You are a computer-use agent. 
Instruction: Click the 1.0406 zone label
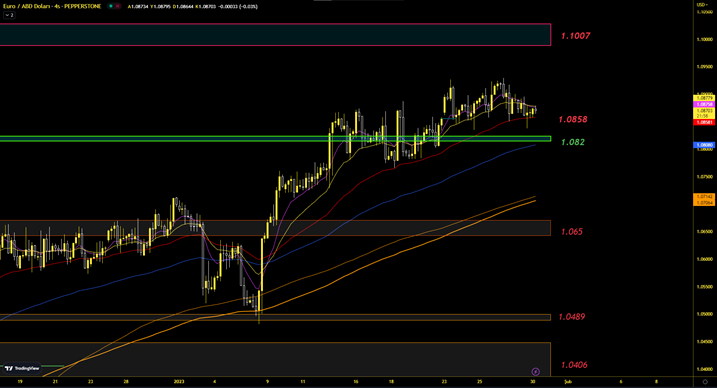(x=574, y=365)
